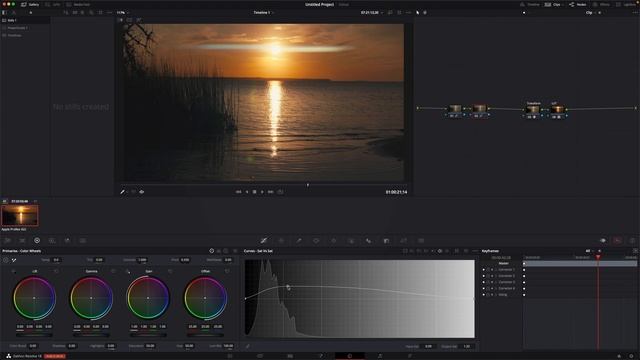This screenshot has height=360, width=640.
Task: Open the Motion Effects palette
Action: 82,241
